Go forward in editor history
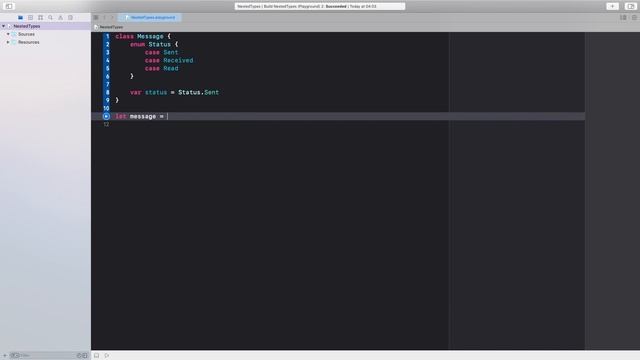This screenshot has height=360, width=640. pos(112,18)
